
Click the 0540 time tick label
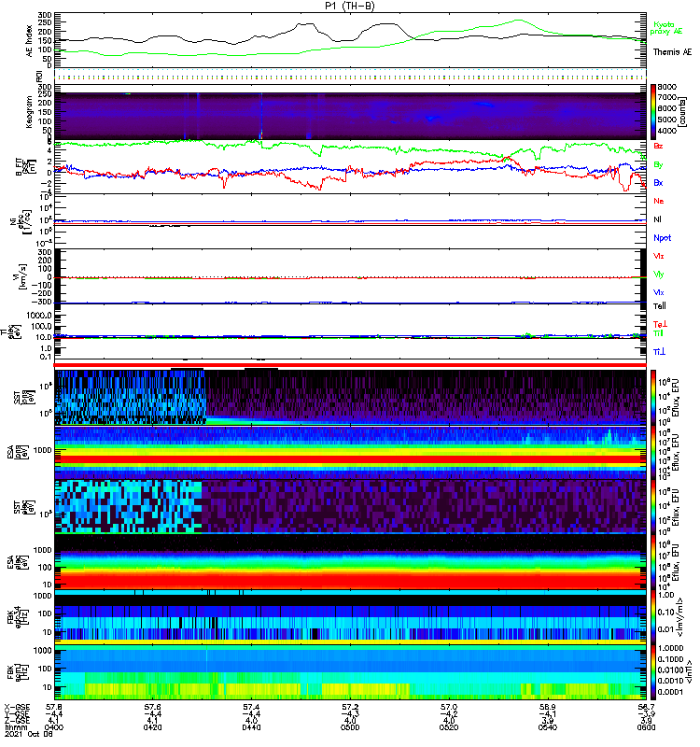[x=548, y=727]
